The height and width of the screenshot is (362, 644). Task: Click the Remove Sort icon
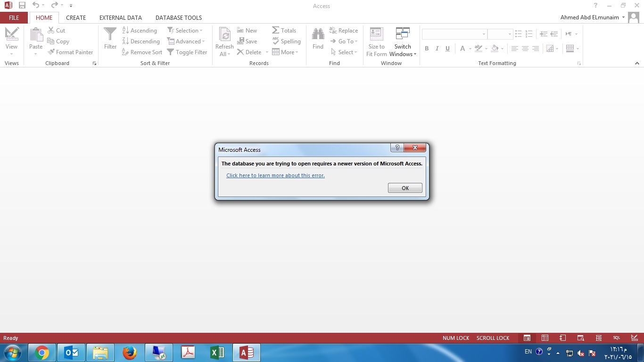click(x=125, y=52)
